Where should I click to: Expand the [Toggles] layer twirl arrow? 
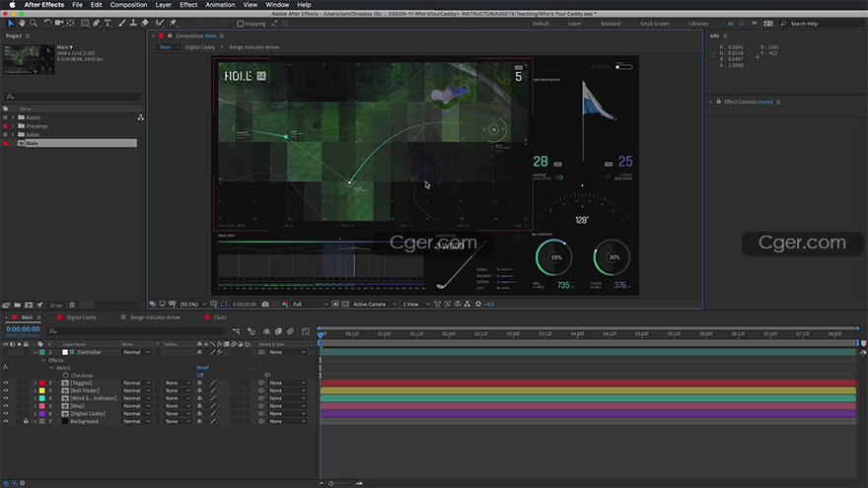(35, 383)
